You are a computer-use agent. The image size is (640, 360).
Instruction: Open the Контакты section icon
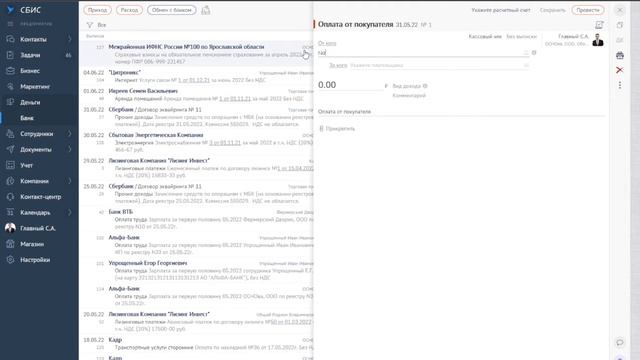tap(10, 39)
